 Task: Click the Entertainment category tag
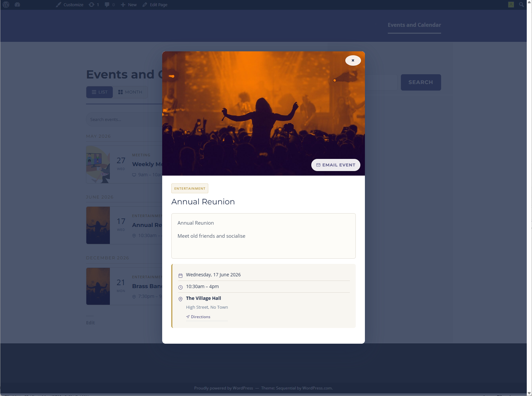(190, 188)
